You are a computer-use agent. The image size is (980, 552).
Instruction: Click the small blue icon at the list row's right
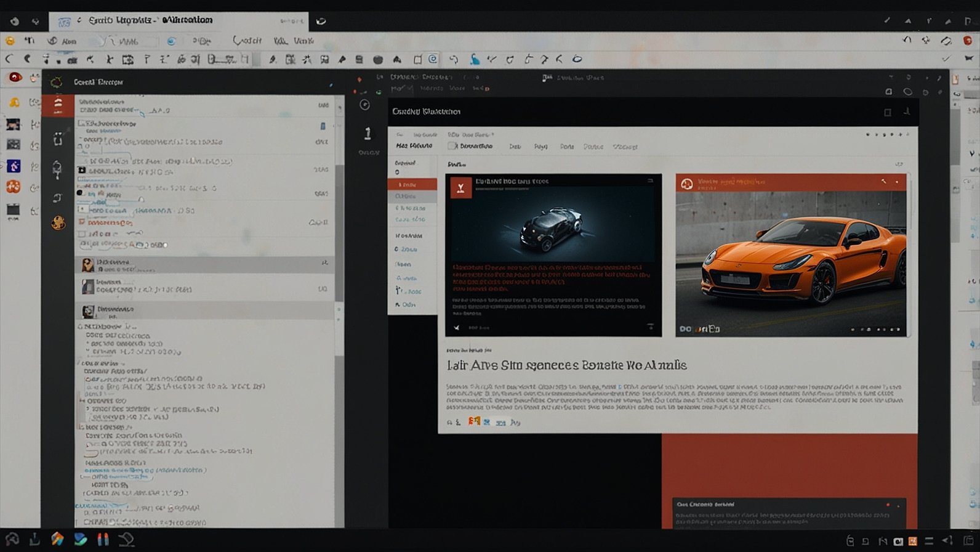pyautogui.click(x=323, y=126)
